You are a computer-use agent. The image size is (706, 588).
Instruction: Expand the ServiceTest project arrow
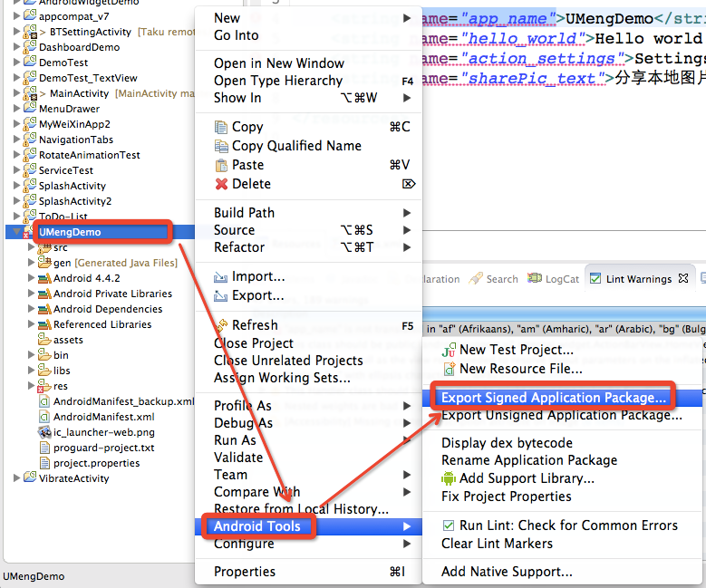(16, 170)
